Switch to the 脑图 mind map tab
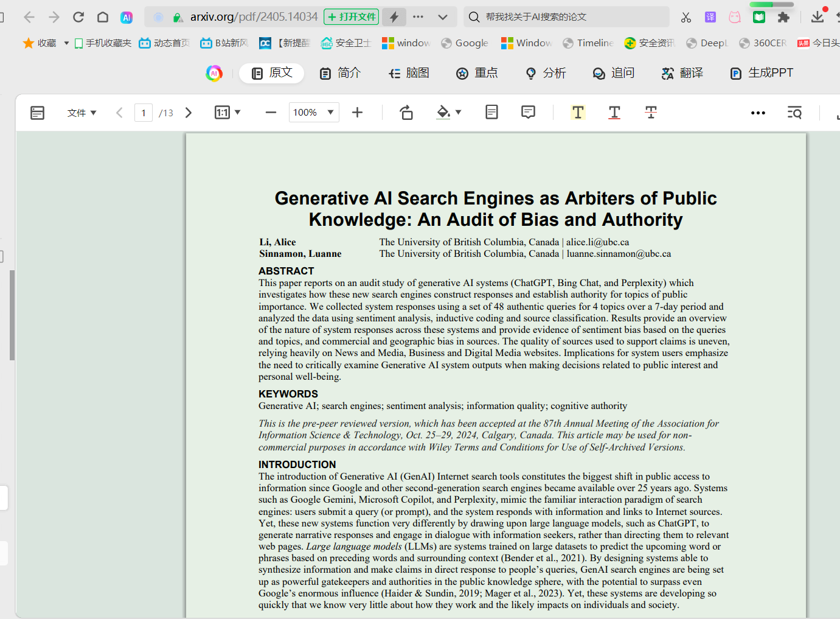The width and height of the screenshot is (840, 619). click(x=409, y=73)
